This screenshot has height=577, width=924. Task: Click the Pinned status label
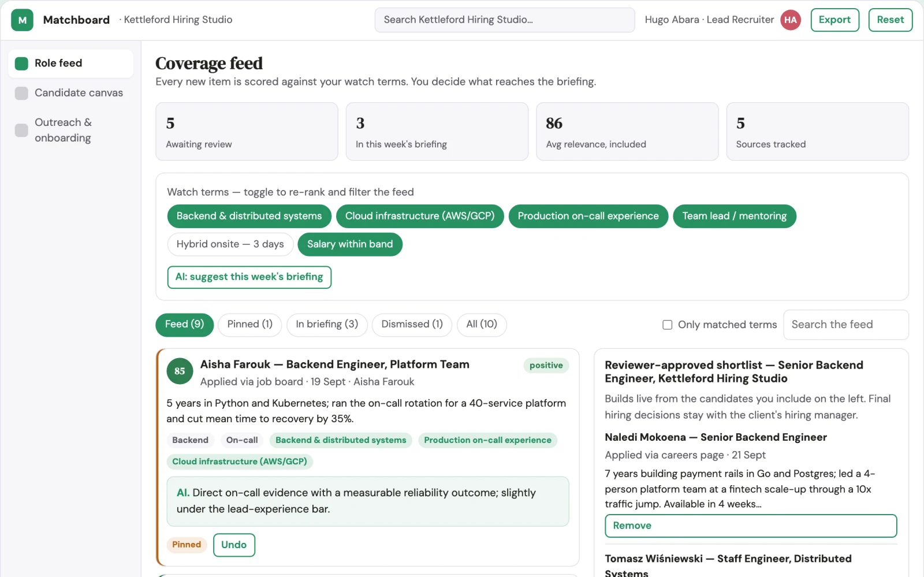(187, 545)
